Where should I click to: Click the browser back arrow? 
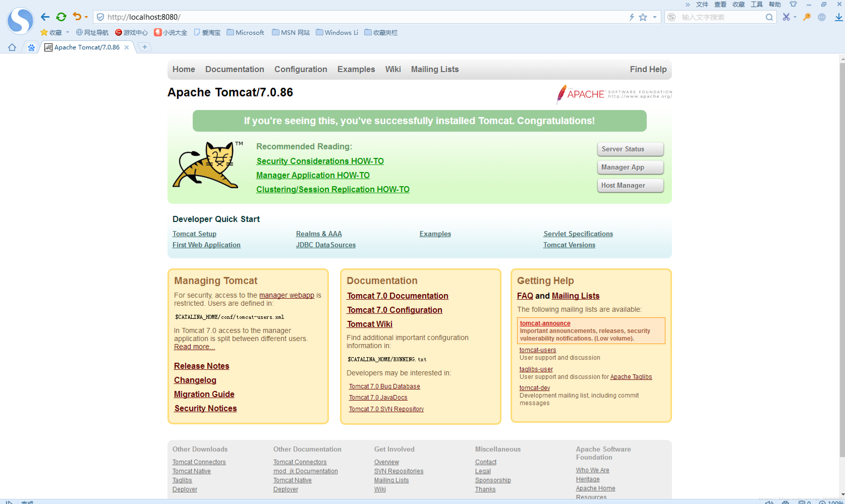click(45, 17)
